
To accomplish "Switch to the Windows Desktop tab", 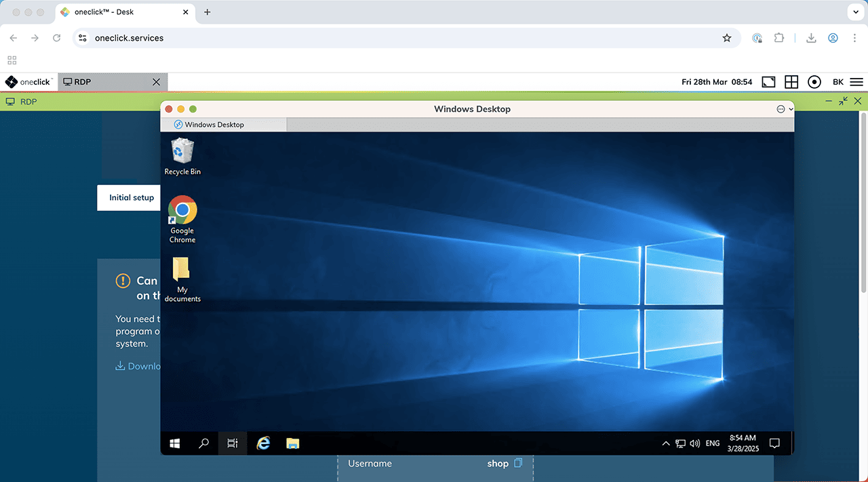I will (214, 125).
